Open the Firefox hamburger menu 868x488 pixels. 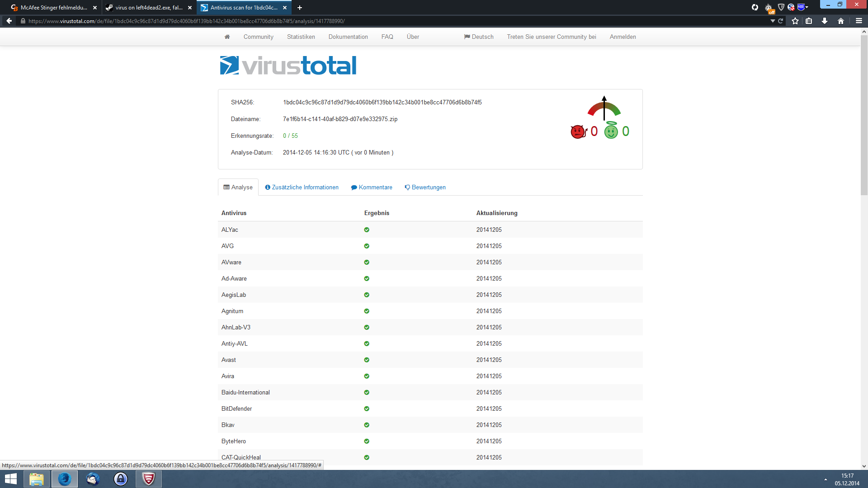859,21
